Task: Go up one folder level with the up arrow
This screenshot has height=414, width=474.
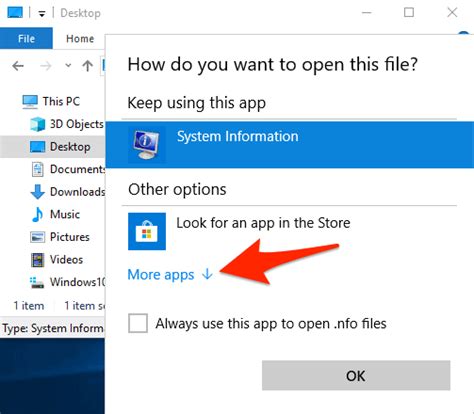Action: (87, 66)
